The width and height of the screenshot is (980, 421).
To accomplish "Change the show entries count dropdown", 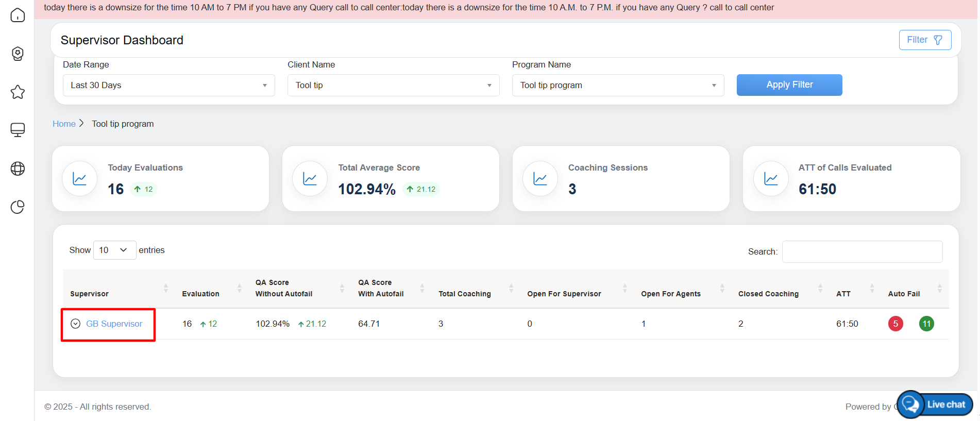I will click(x=114, y=250).
